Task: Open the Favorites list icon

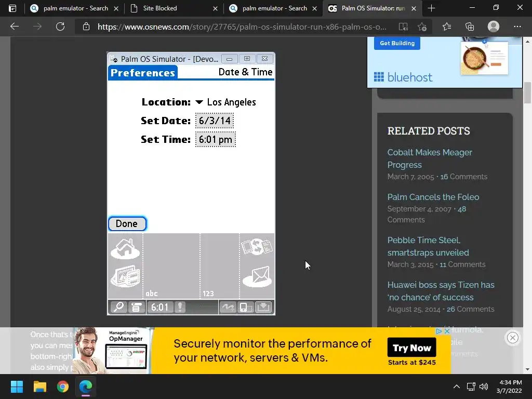Action: pyautogui.click(x=447, y=26)
